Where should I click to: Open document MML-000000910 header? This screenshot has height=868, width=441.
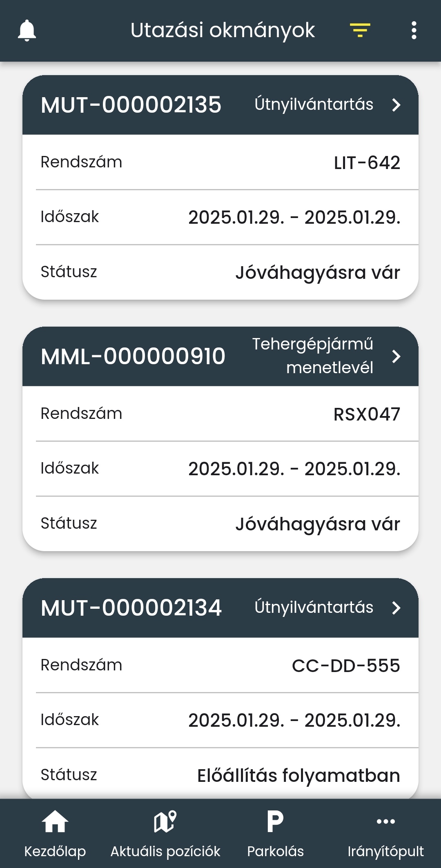click(x=133, y=356)
